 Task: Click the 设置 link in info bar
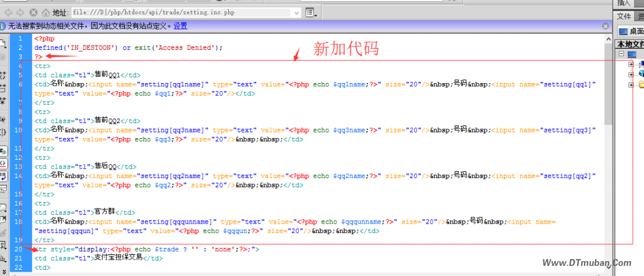point(180,26)
